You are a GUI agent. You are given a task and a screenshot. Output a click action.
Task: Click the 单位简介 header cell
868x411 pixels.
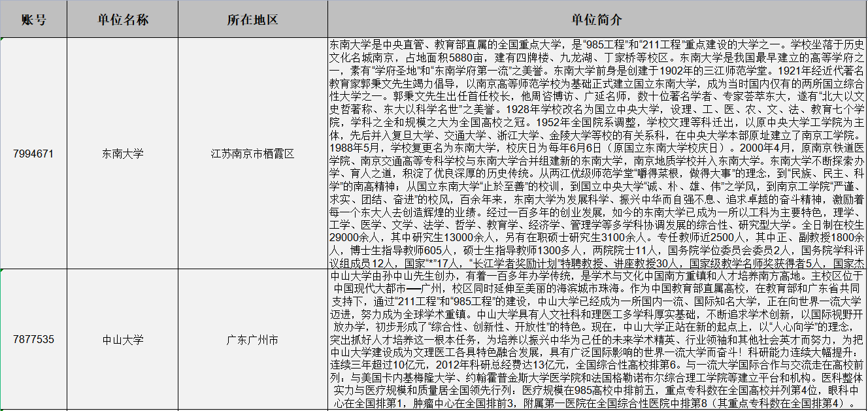click(x=596, y=20)
